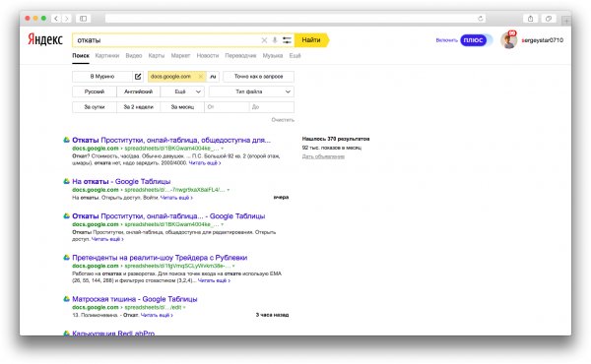591x364 pixels.
Task: Click Читать ещё under На откаты
Action: [176, 198]
